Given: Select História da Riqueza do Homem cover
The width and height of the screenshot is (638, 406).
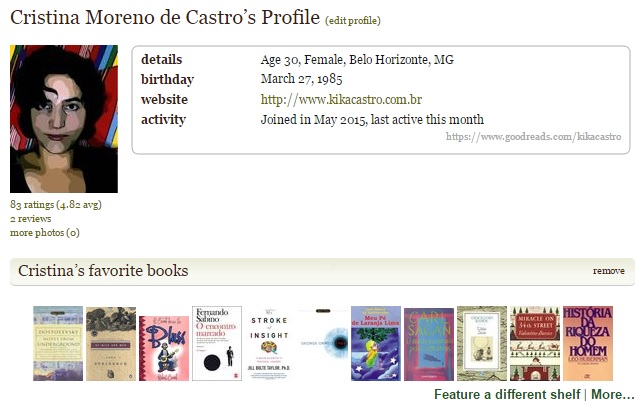Looking at the screenshot, I should click(588, 343).
